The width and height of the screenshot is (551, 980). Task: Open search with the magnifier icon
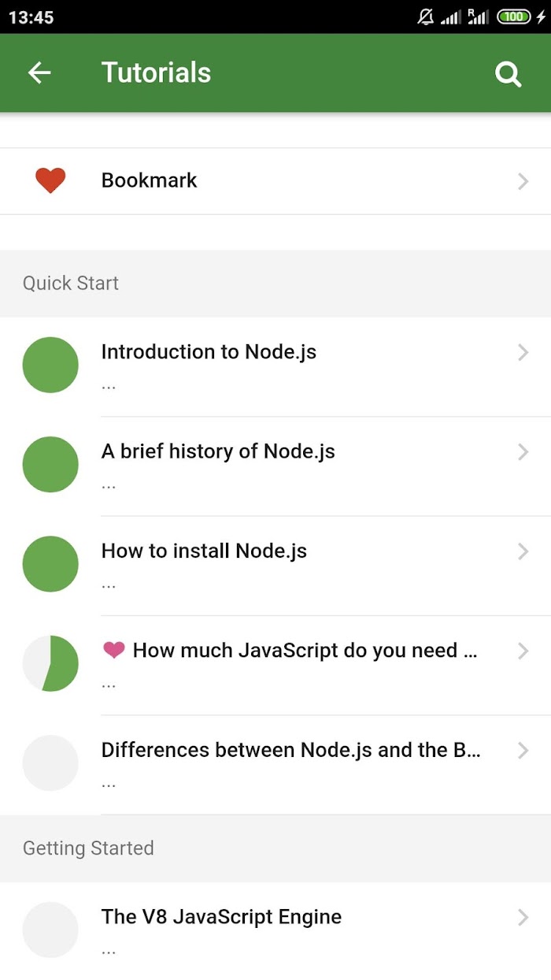point(508,74)
